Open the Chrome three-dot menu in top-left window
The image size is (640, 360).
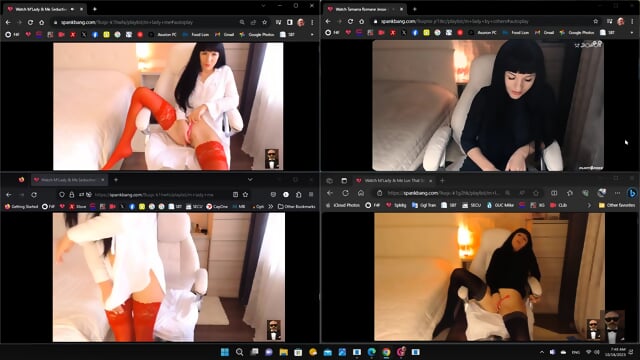pos(312,22)
